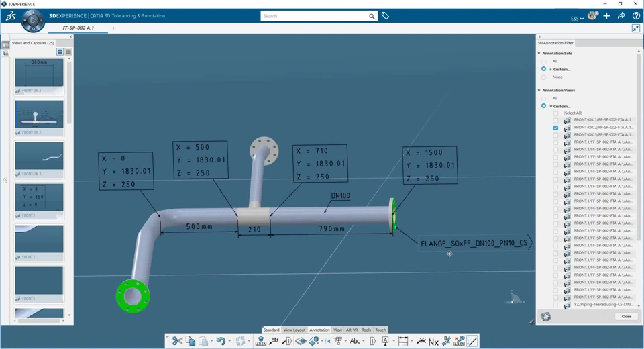Click the Paste icon in toolbar

point(203,341)
